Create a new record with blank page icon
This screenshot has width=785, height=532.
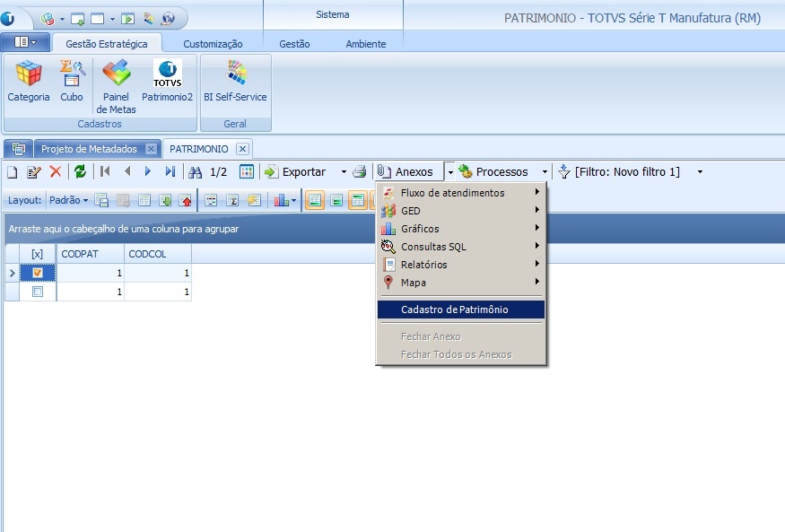point(12,172)
